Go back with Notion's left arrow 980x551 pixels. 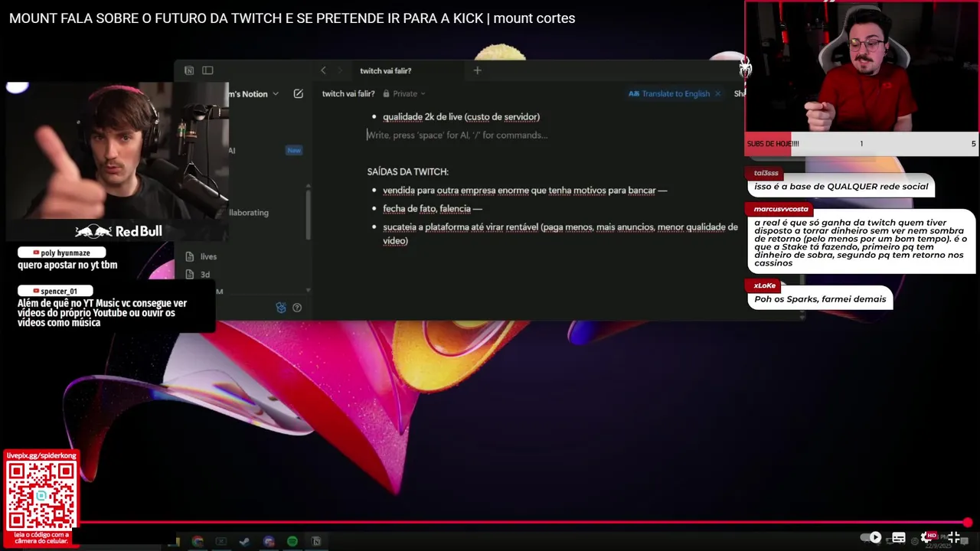tap(323, 70)
